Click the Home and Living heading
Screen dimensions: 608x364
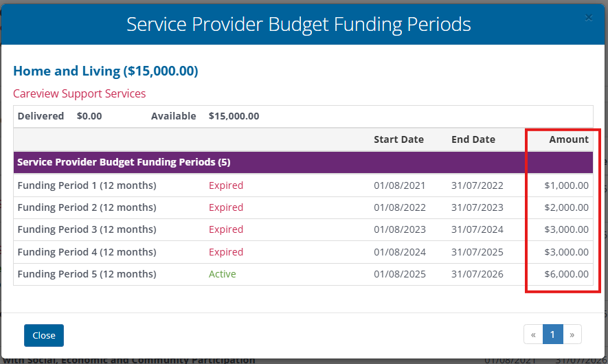pyautogui.click(x=105, y=71)
